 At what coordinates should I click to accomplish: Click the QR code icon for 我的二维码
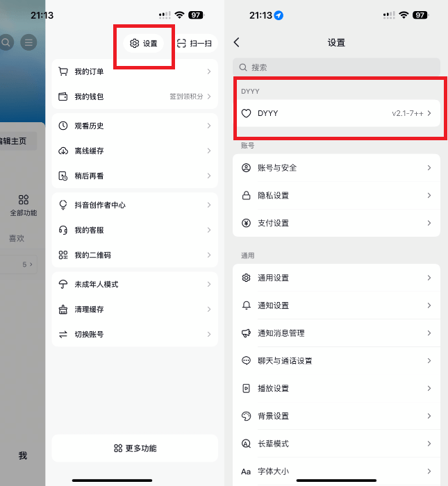(63, 255)
